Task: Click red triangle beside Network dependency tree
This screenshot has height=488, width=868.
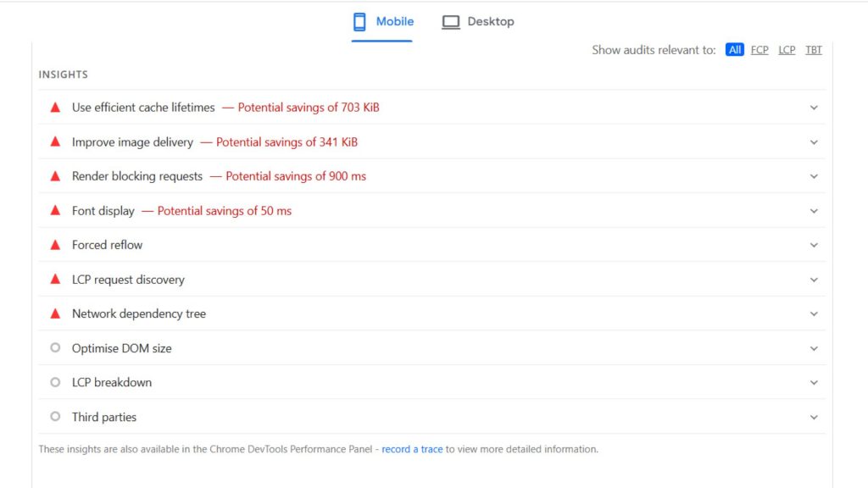Action: (x=55, y=313)
